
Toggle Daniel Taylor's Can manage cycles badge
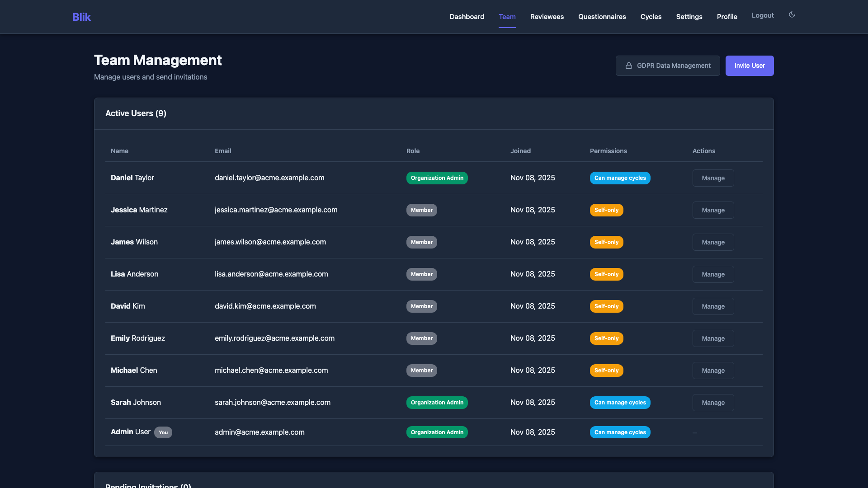coord(620,178)
